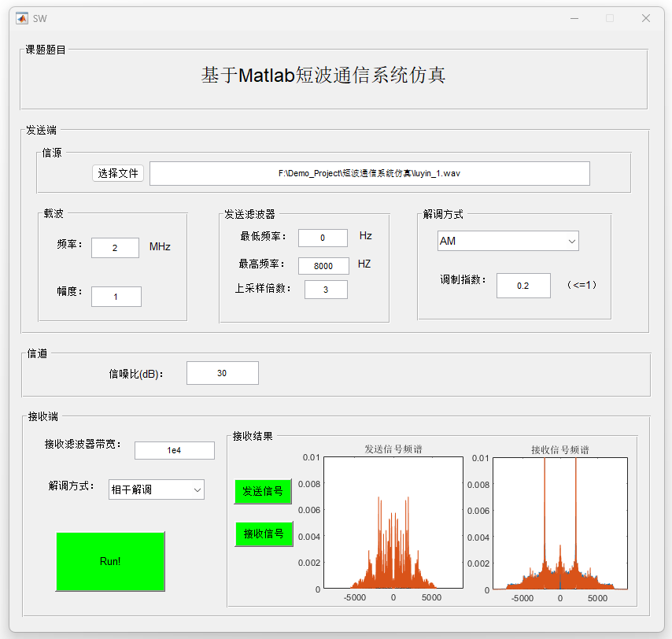Viewport: 672px width, 639px height.
Task: Open the AM modulation type dropdown
Action: pyautogui.click(x=508, y=241)
